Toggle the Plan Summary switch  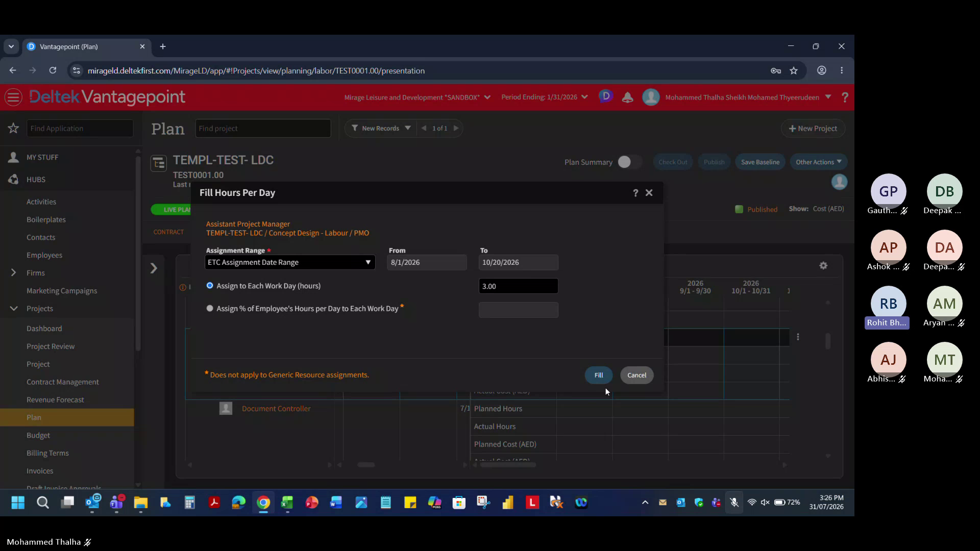point(628,162)
